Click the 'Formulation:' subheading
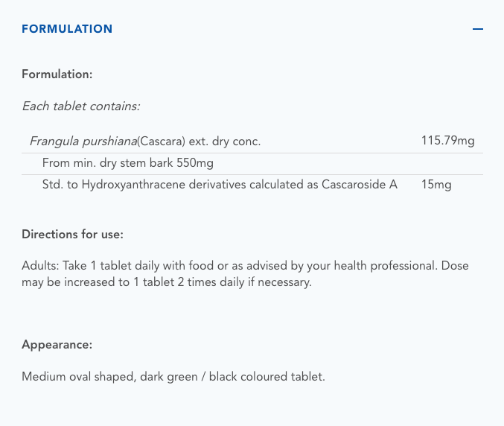Image resolution: width=504 pixels, height=426 pixels. pos(57,74)
